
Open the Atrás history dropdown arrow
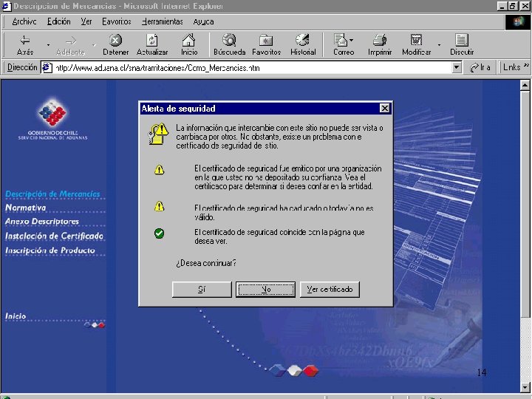pyautogui.click(x=48, y=45)
